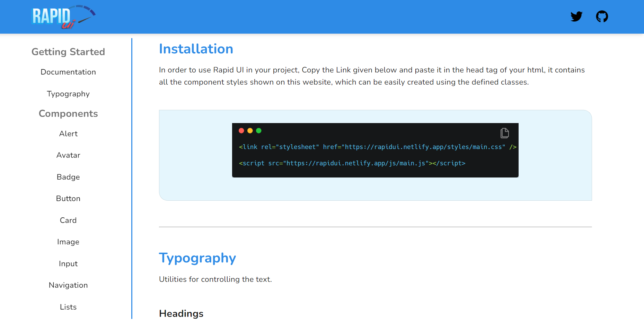This screenshot has width=644, height=321.
Task: Click the Headings subsection title
Action: (181, 314)
